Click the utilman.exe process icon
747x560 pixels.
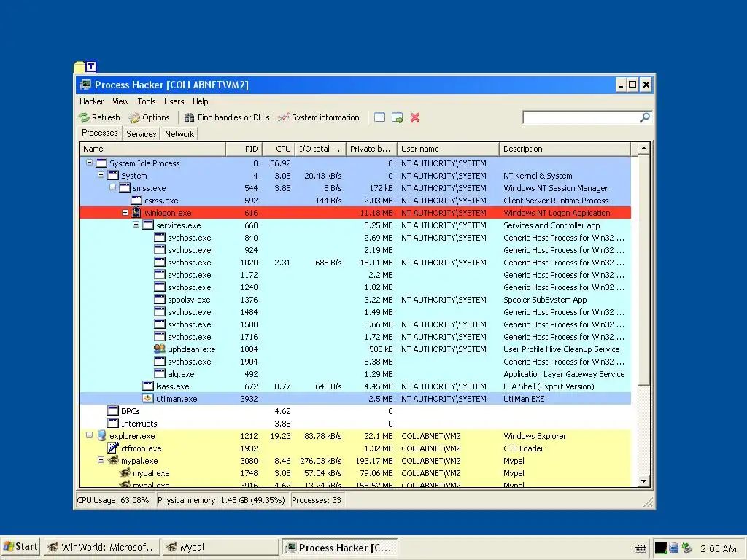point(148,398)
